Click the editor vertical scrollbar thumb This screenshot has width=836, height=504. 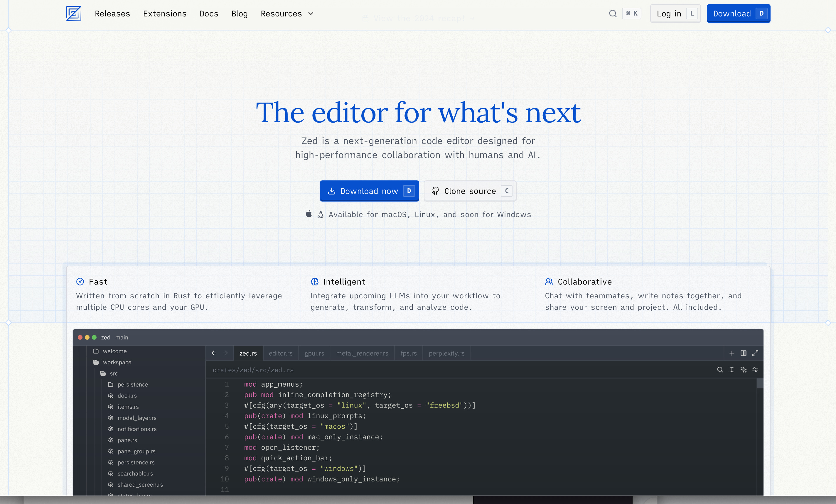click(x=760, y=383)
